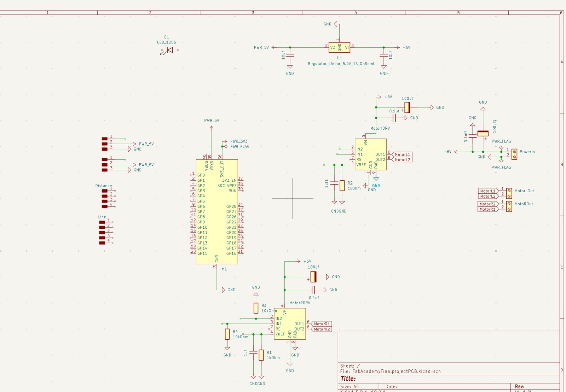This screenshot has width=566, height=392.
Task: Select the 100uf capacitor above MotorRDRV
Action: click(x=313, y=277)
